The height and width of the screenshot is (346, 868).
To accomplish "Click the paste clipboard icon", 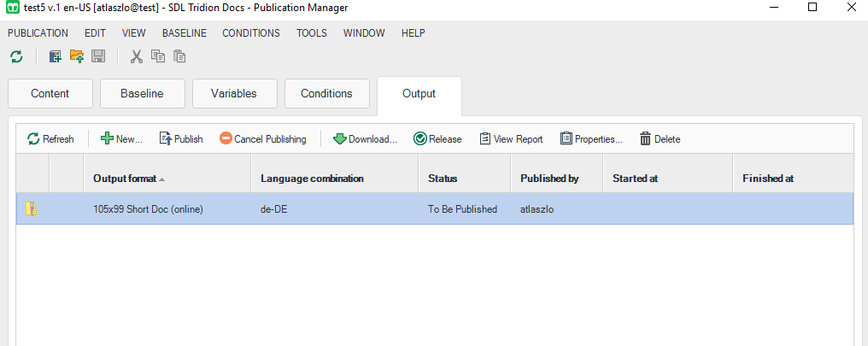I will [x=179, y=56].
